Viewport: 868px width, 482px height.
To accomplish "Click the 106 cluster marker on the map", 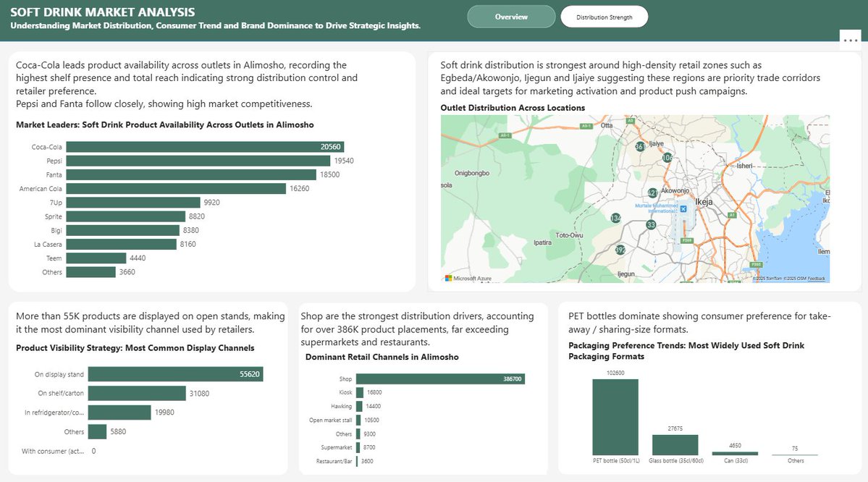I will [667, 158].
